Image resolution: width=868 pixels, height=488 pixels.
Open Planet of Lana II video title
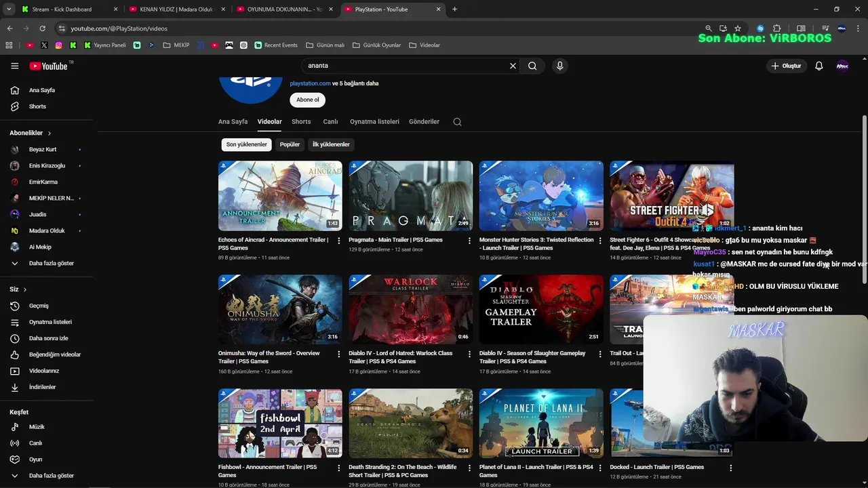point(536,471)
